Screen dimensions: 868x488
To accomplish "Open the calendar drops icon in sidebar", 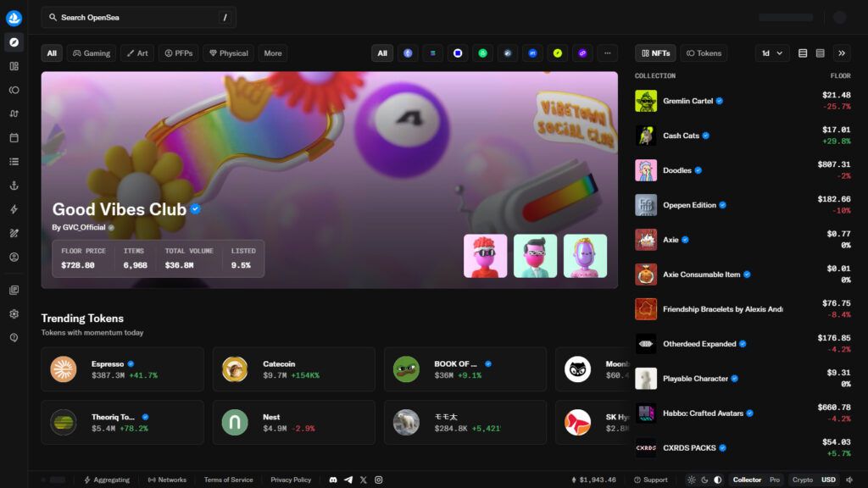I will pos(14,138).
